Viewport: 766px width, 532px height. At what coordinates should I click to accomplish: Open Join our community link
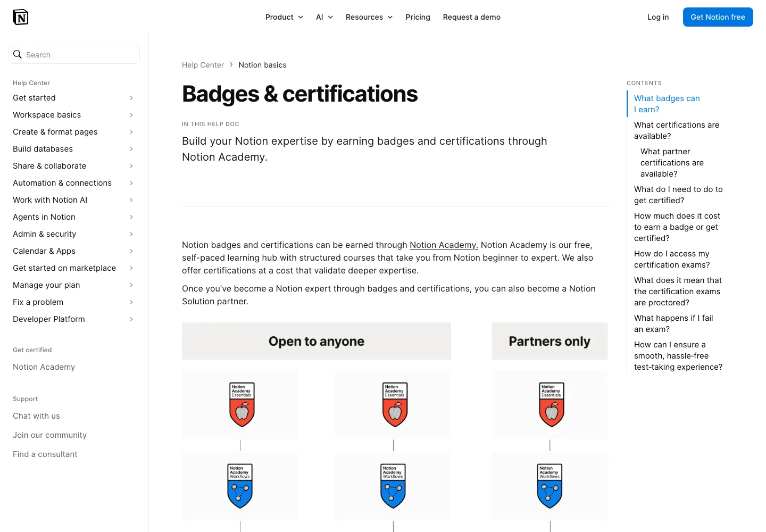(x=49, y=435)
